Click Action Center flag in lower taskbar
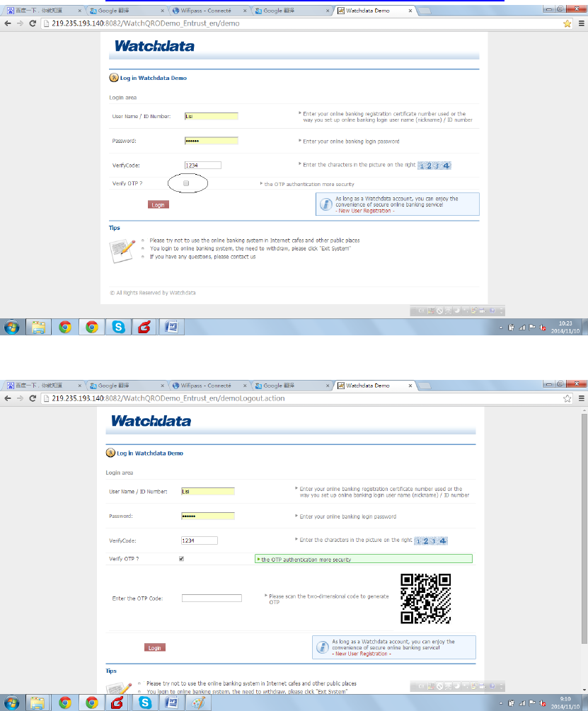This screenshot has width=588, height=711. point(532,703)
